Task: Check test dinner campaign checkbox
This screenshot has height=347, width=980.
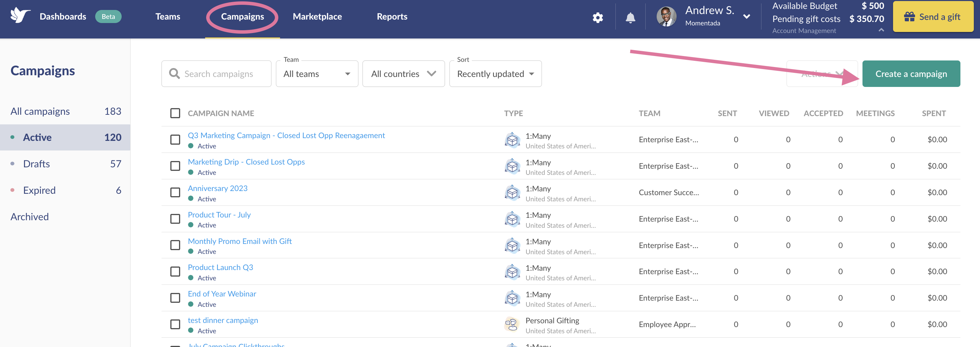Action: 175,325
